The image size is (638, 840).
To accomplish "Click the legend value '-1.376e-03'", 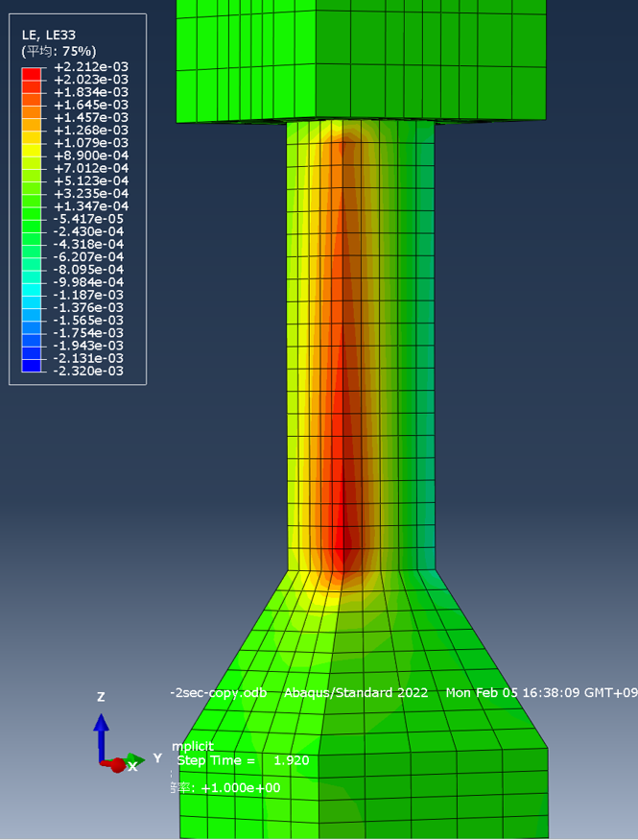I will (89, 307).
